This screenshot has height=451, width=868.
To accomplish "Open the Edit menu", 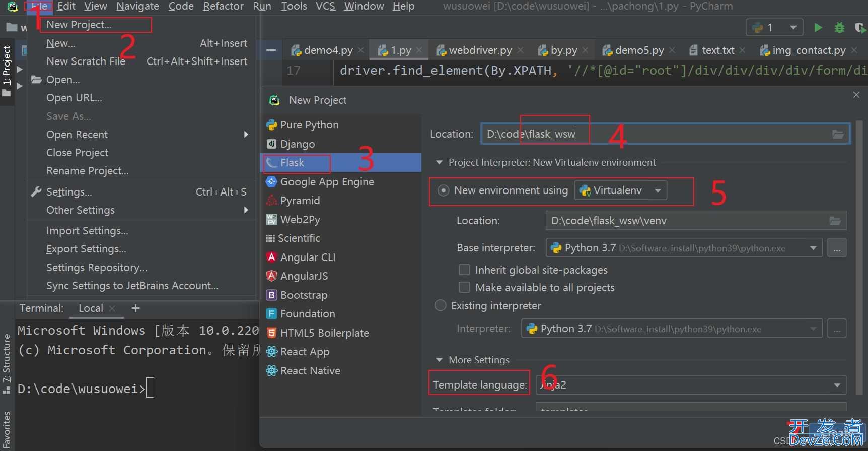I will pyautogui.click(x=66, y=6).
